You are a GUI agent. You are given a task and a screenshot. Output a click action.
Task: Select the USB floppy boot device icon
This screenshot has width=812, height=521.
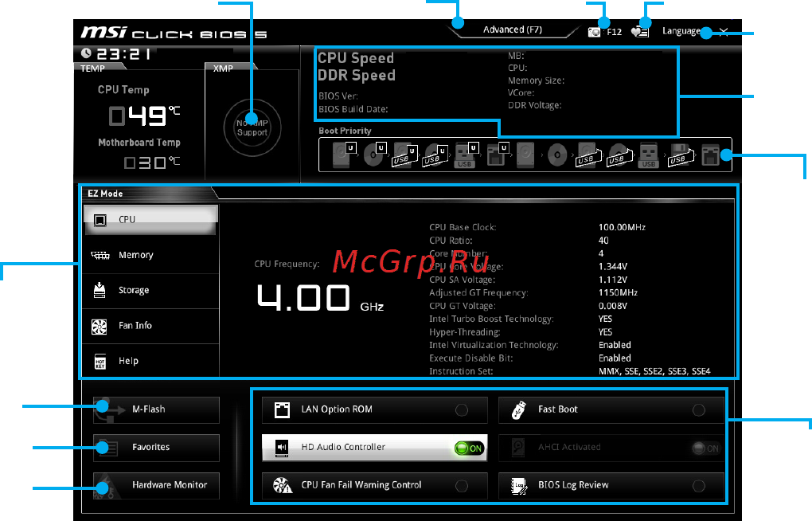coord(680,155)
